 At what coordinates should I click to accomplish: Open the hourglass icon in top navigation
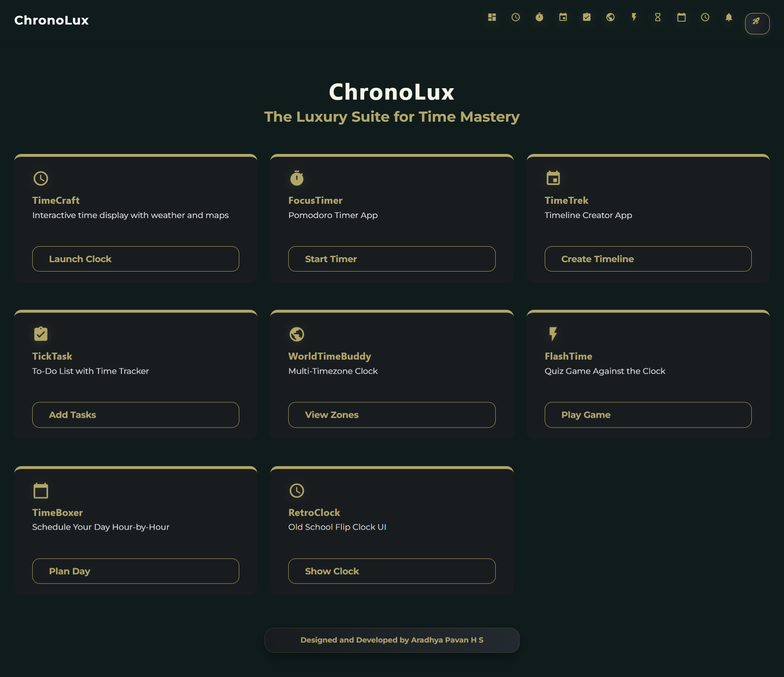pos(658,17)
